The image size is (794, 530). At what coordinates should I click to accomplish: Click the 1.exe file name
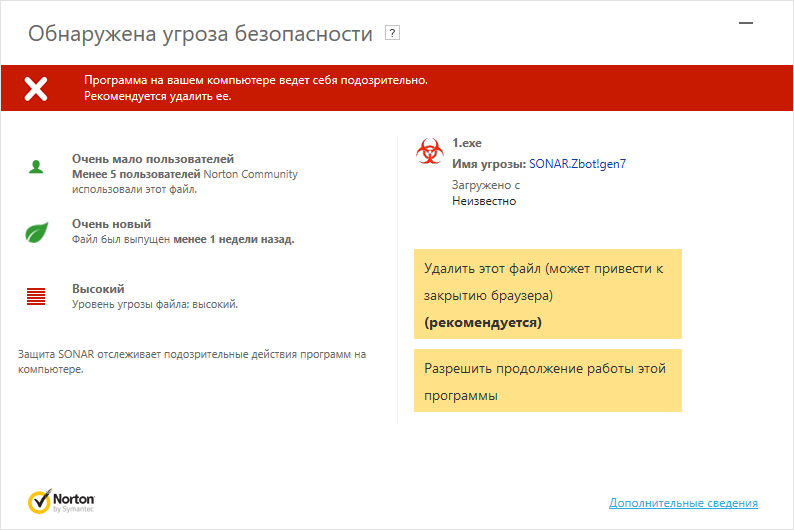(467, 143)
